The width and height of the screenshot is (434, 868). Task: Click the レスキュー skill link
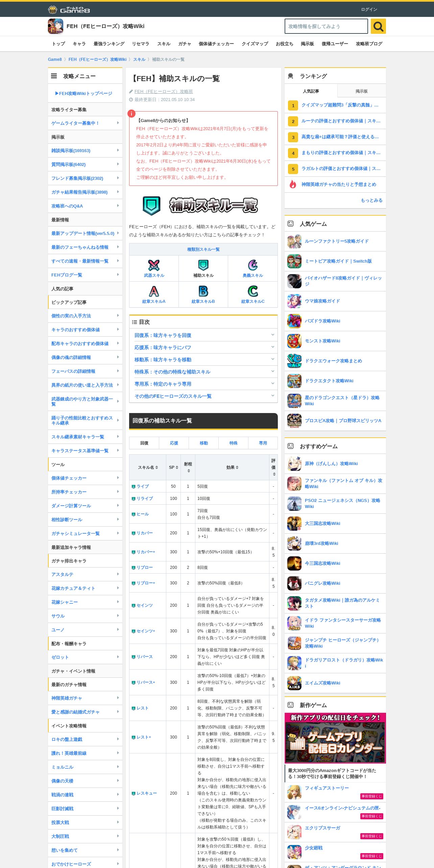pos(146,793)
